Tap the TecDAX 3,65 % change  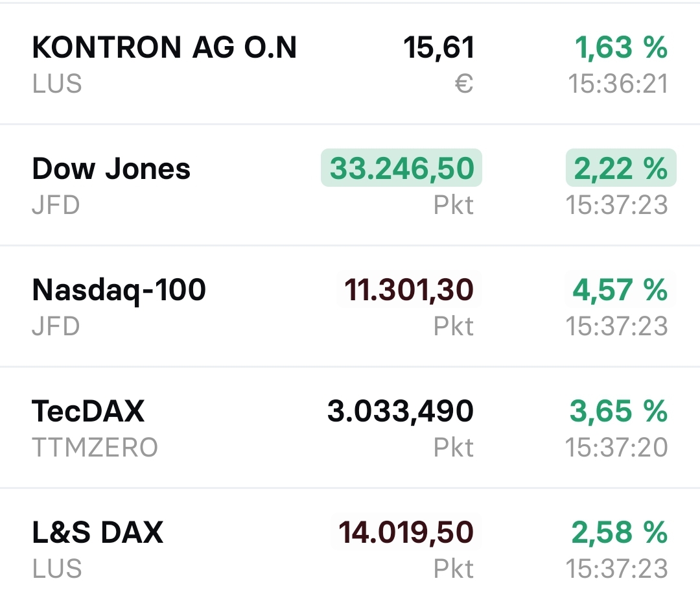tap(619, 411)
